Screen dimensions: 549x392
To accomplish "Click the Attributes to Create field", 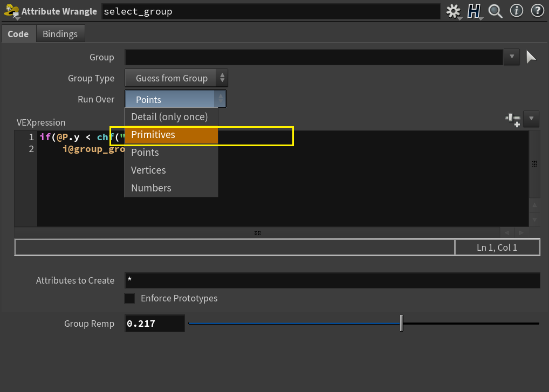I will click(x=332, y=280).
